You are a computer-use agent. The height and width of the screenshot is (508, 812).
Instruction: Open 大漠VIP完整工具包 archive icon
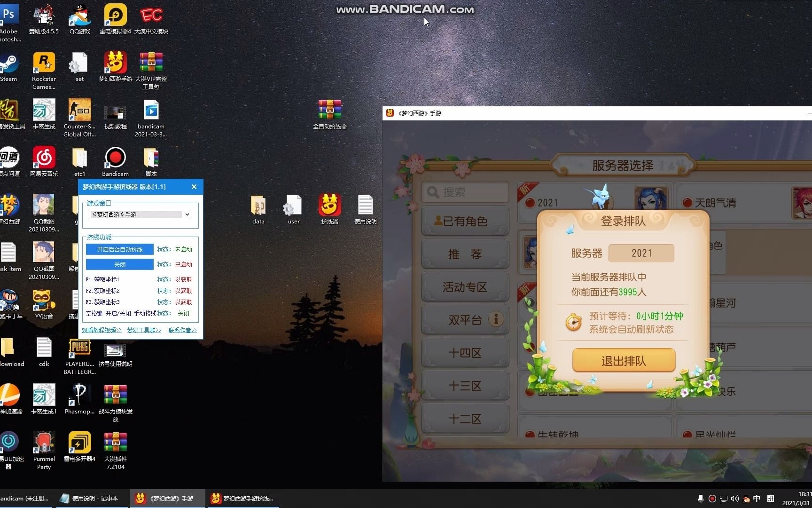pyautogui.click(x=151, y=71)
